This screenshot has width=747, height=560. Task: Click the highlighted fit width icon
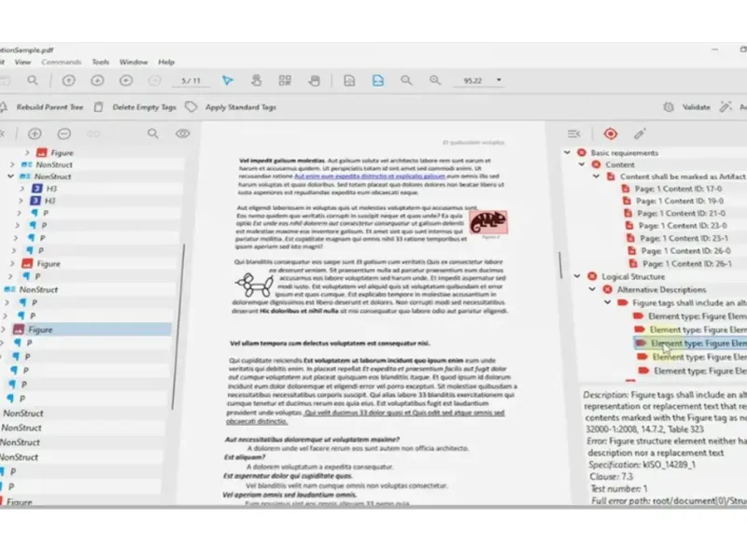tap(378, 80)
